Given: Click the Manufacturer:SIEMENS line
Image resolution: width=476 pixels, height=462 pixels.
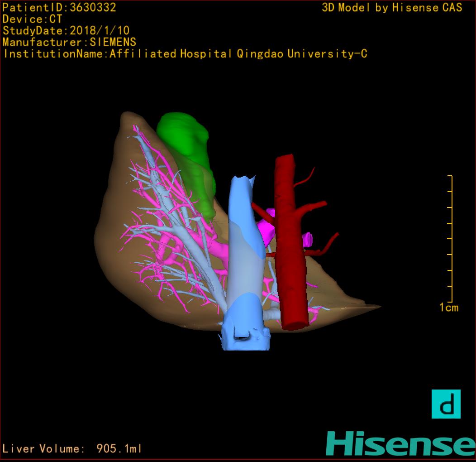Looking at the screenshot, I should pos(69,42).
